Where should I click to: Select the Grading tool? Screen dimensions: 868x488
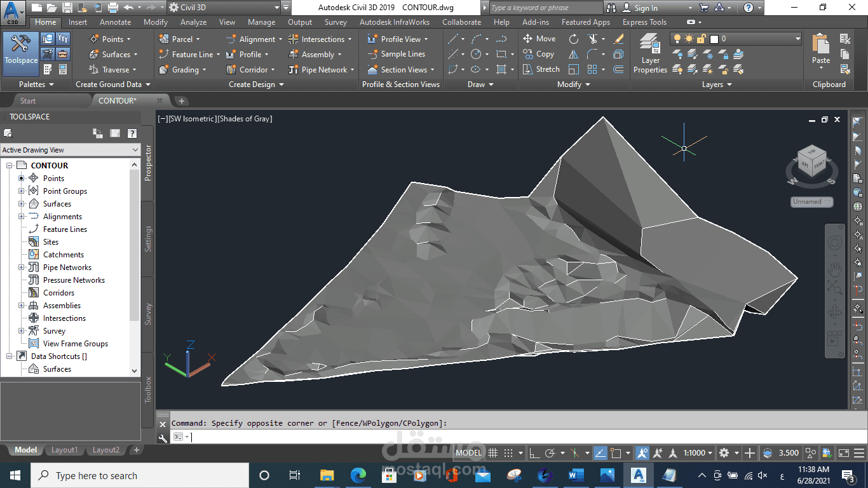click(186, 69)
